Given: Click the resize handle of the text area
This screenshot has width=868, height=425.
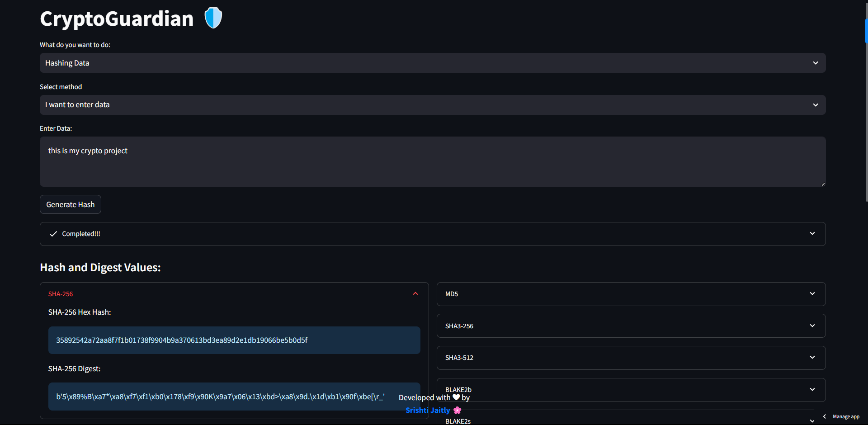Looking at the screenshot, I should (x=823, y=184).
